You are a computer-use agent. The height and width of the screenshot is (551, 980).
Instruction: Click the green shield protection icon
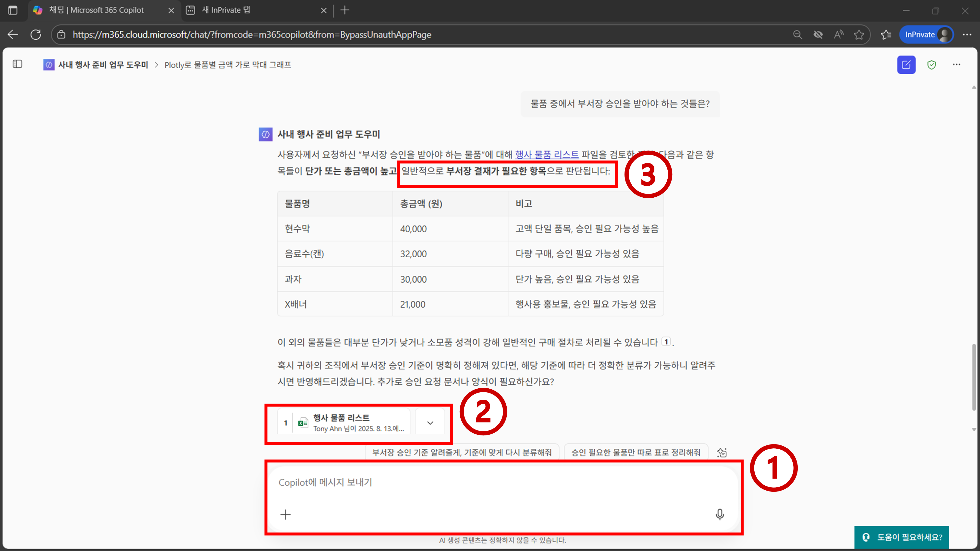tap(931, 65)
